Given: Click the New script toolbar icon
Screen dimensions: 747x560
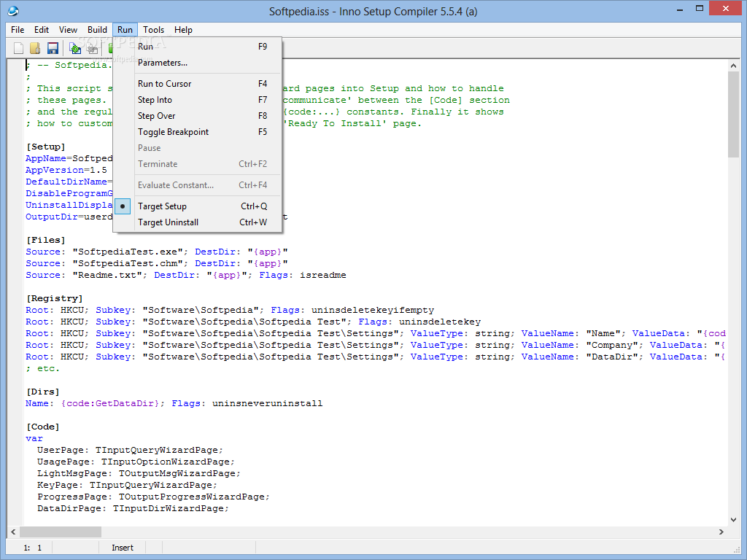Looking at the screenshot, I should click(x=18, y=48).
